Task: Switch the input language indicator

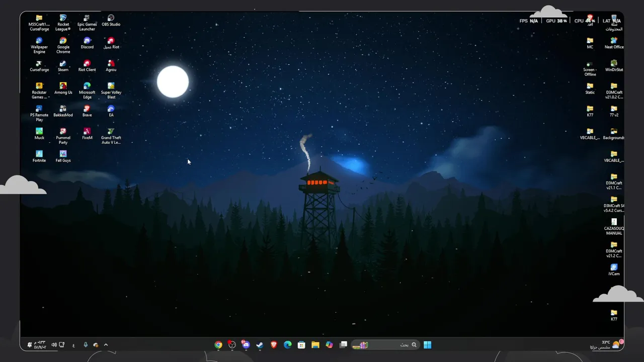Action: click(x=73, y=345)
